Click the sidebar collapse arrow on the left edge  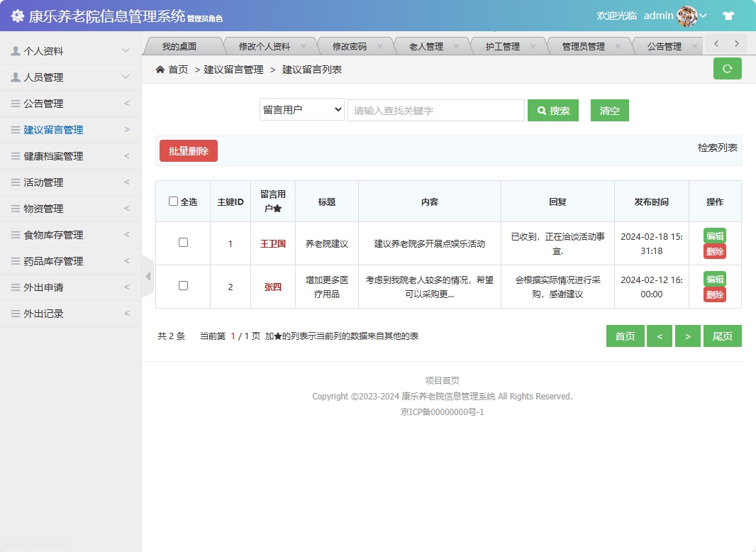147,277
